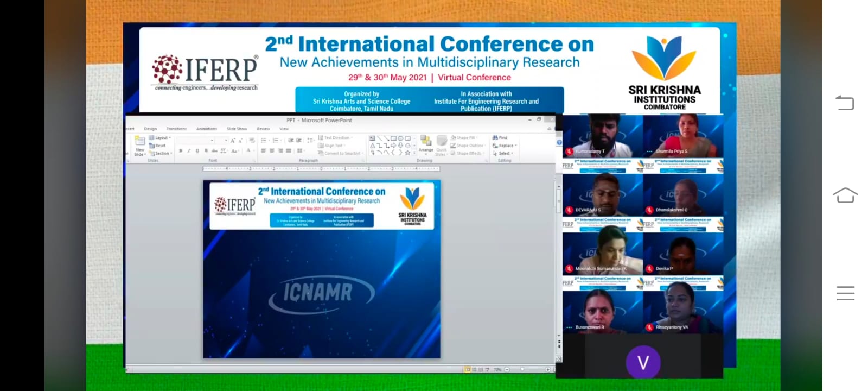
Task: Select the Rectangle shape in gallery
Action: click(393, 138)
